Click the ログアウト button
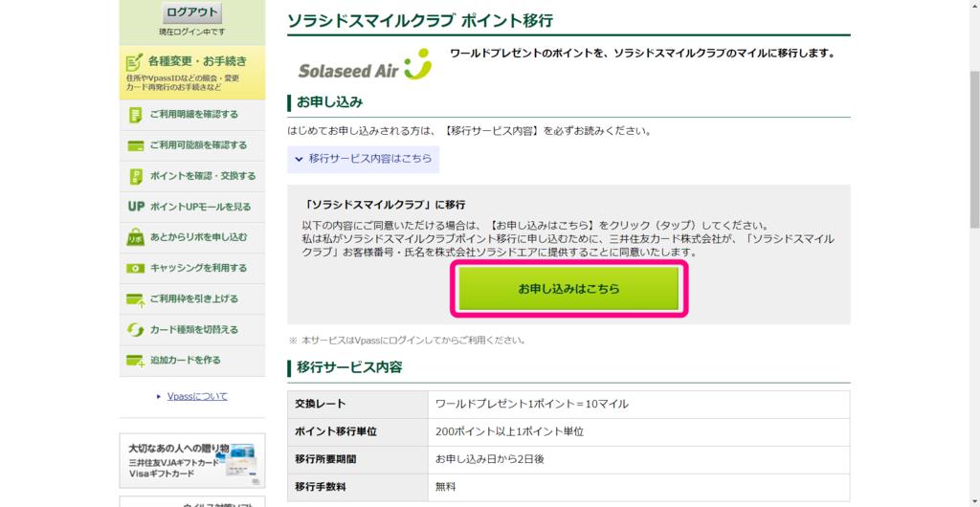 click(x=191, y=11)
